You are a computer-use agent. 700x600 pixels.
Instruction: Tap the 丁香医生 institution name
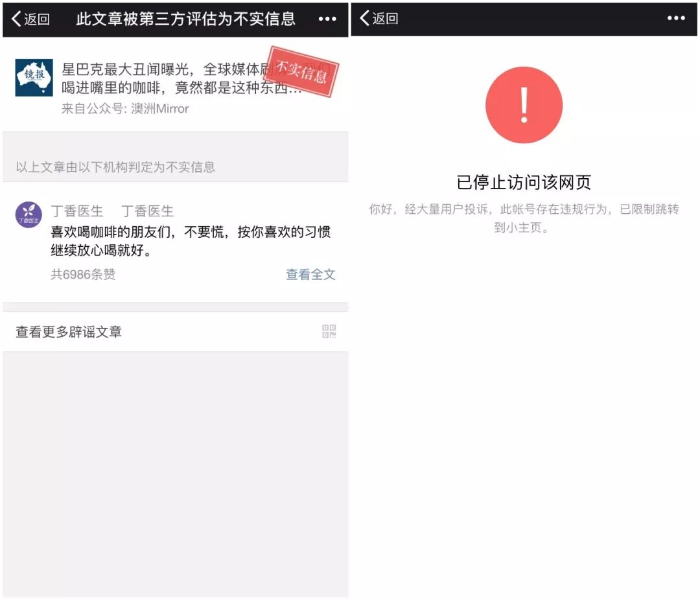[76, 211]
